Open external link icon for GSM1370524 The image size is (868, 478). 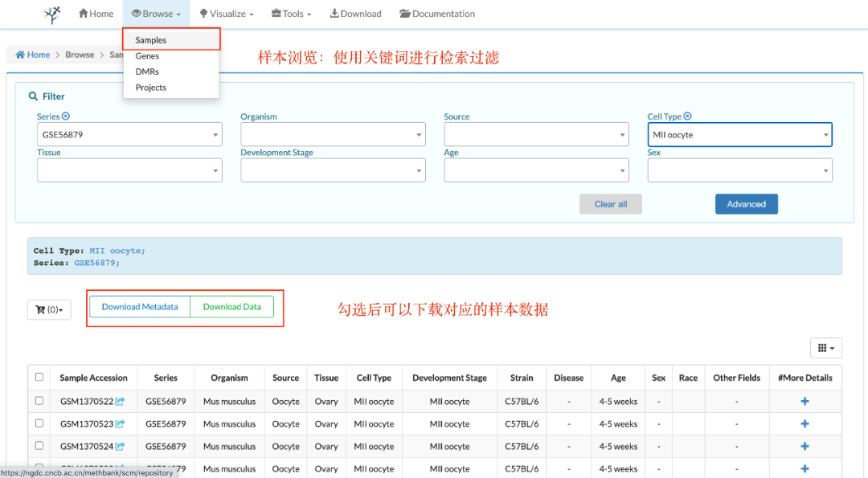[120, 446]
